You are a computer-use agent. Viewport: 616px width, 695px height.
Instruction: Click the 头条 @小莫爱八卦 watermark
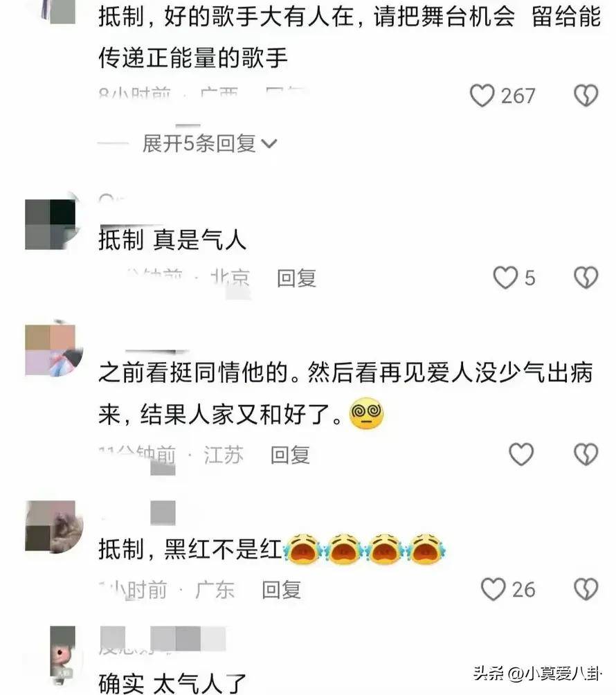coord(538,674)
